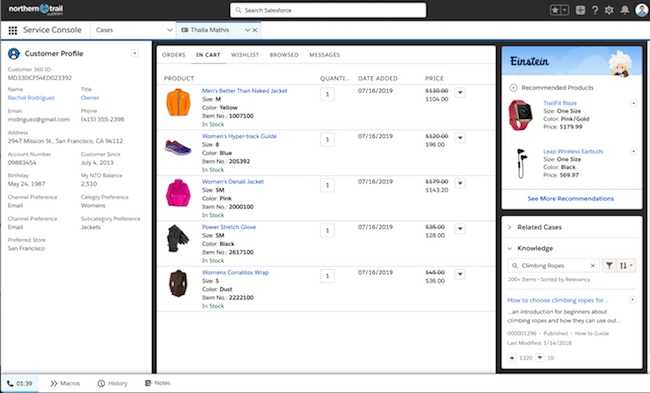
Task: Open the user avatar profile menu
Action: point(641,10)
